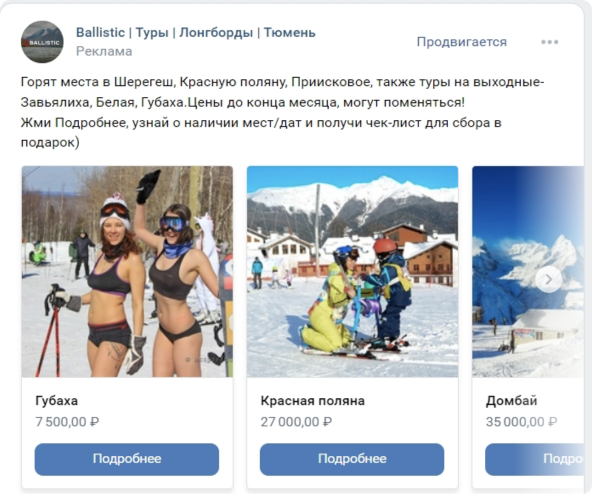Click the Продвигается promotion label
The width and height of the screenshot is (592, 494).
(461, 42)
